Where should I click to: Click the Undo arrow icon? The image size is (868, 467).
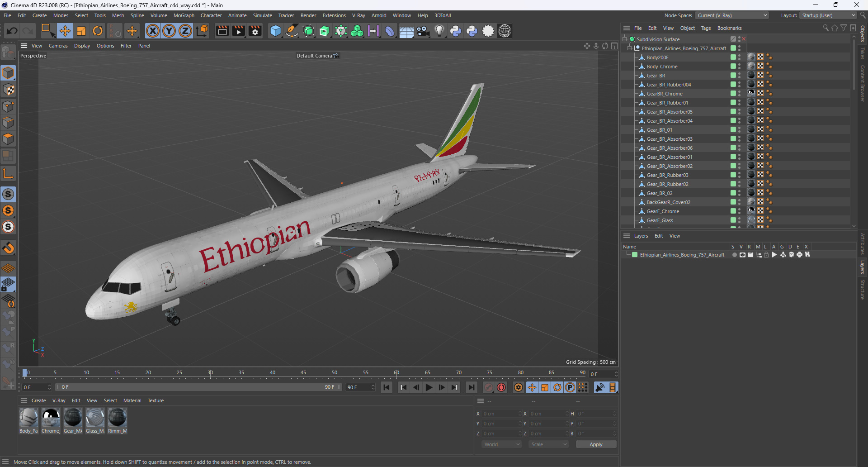pos(12,31)
